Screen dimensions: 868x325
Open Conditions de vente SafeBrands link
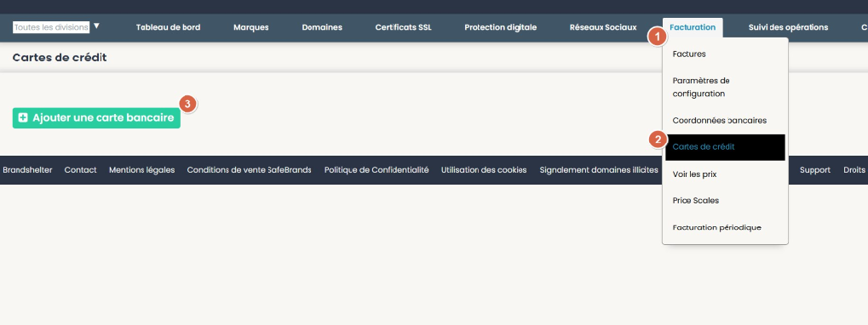coord(249,170)
